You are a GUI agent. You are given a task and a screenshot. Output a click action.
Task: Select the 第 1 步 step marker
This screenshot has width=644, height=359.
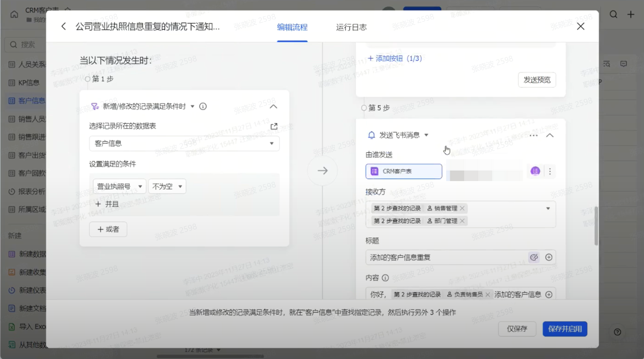(x=88, y=79)
